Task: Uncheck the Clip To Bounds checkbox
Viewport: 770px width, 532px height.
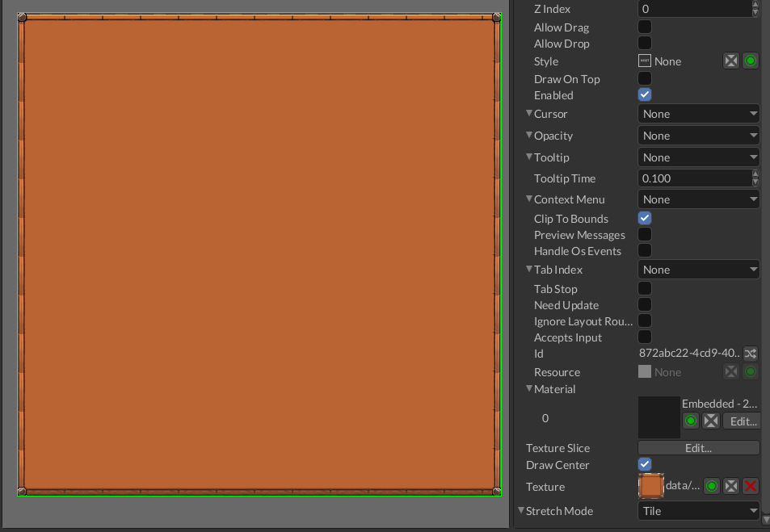Action: point(645,218)
